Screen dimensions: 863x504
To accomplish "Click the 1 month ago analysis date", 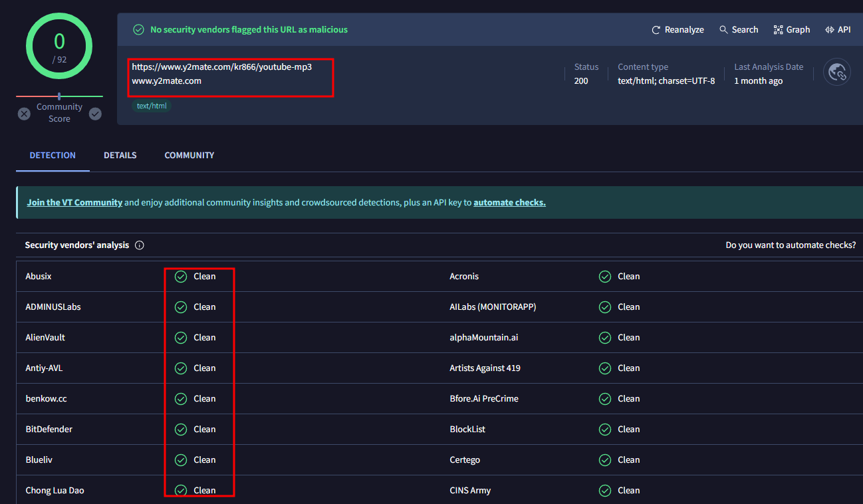I will pyautogui.click(x=758, y=81).
